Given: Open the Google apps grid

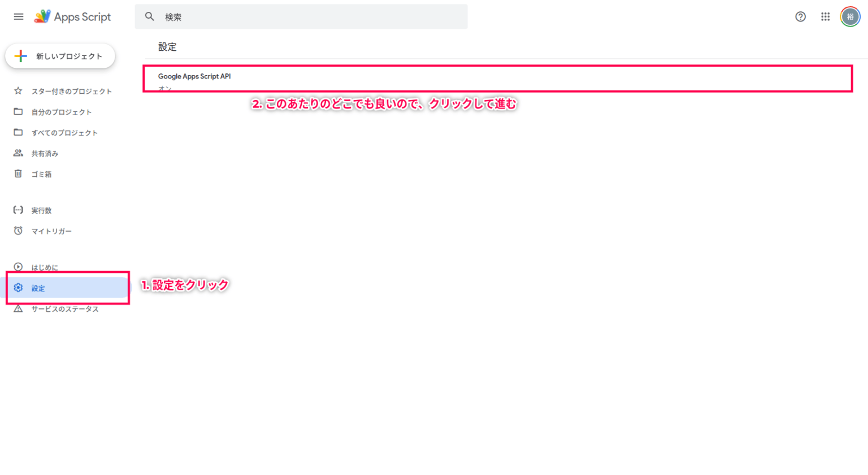Looking at the screenshot, I should (x=825, y=16).
